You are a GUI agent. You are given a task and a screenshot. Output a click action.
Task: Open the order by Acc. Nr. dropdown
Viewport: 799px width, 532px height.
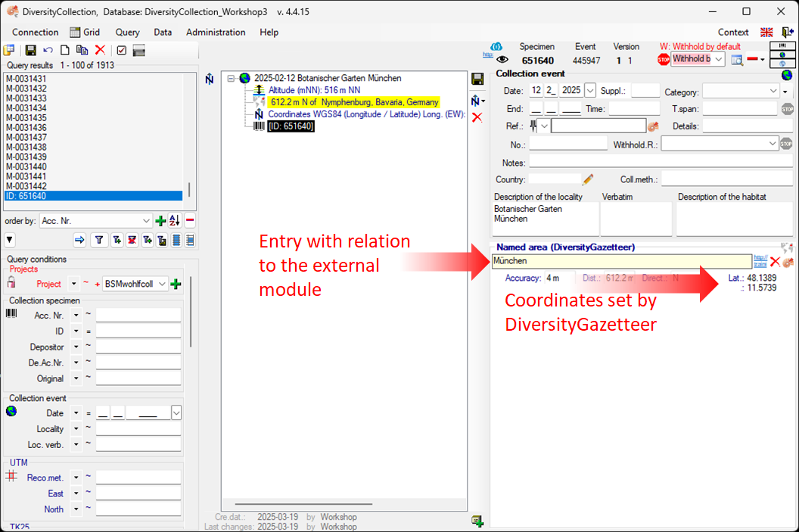pos(146,221)
